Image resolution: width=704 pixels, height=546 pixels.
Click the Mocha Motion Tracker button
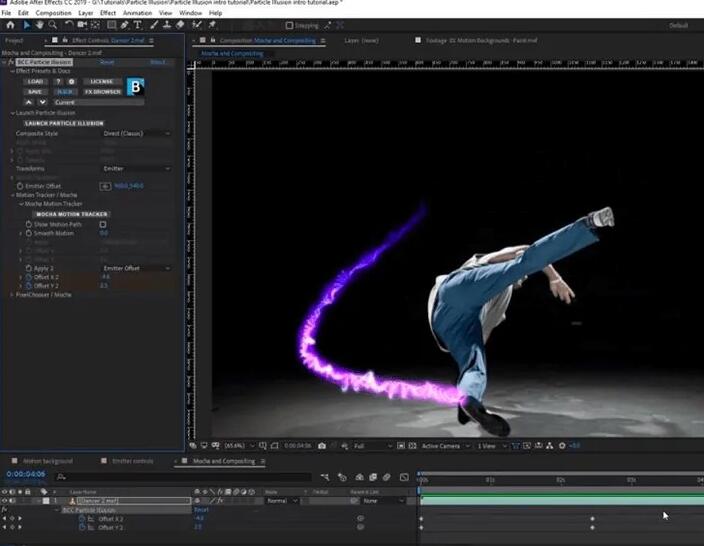click(x=71, y=214)
